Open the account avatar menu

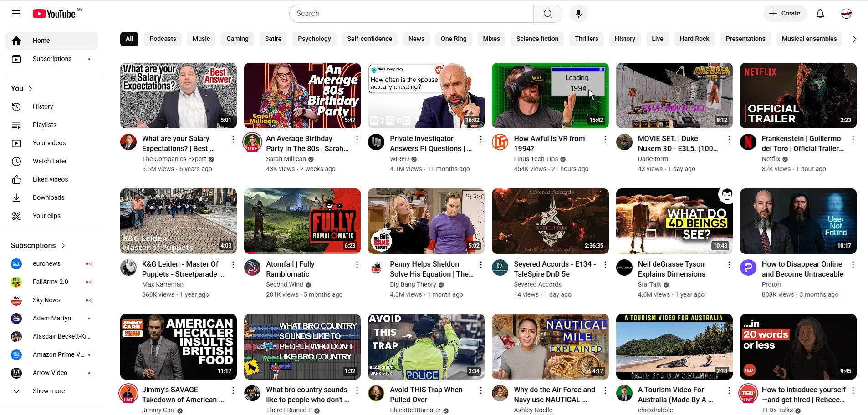point(846,14)
